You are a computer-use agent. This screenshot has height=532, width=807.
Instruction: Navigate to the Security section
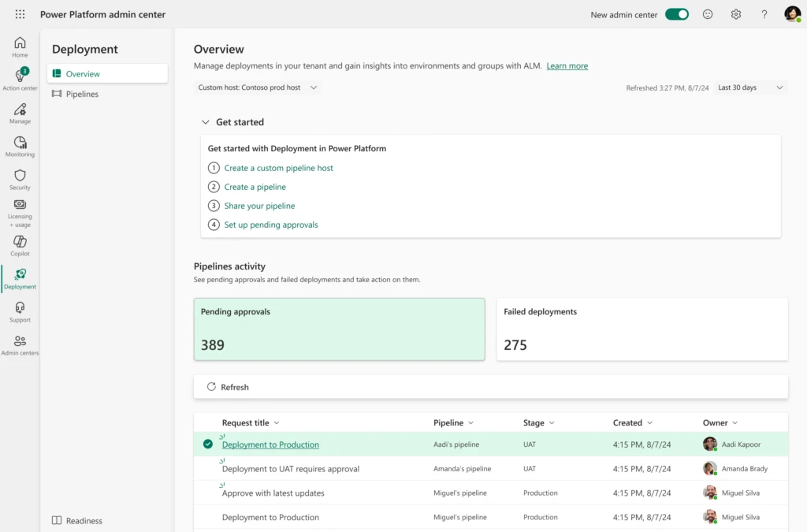click(x=20, y=180)
